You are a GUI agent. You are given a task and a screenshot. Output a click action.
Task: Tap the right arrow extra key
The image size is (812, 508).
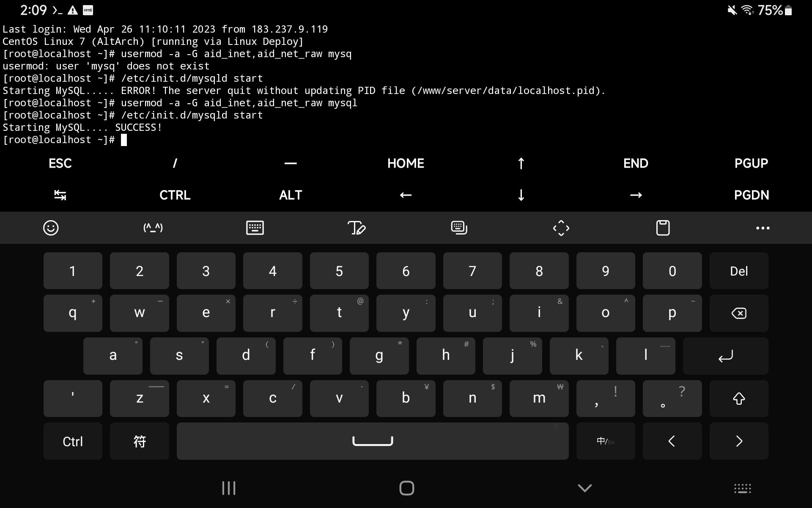point(636,195)
